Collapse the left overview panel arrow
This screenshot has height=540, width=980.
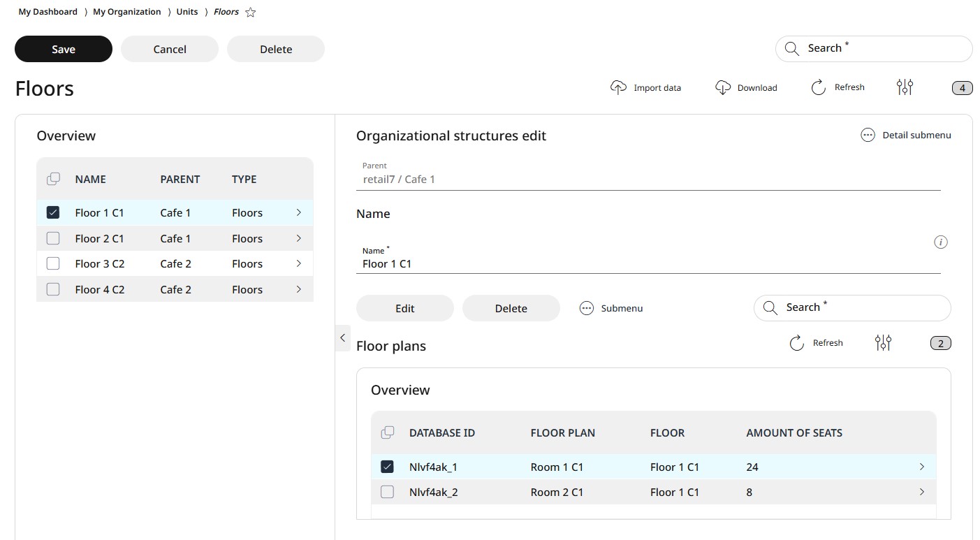pos(342,337)
